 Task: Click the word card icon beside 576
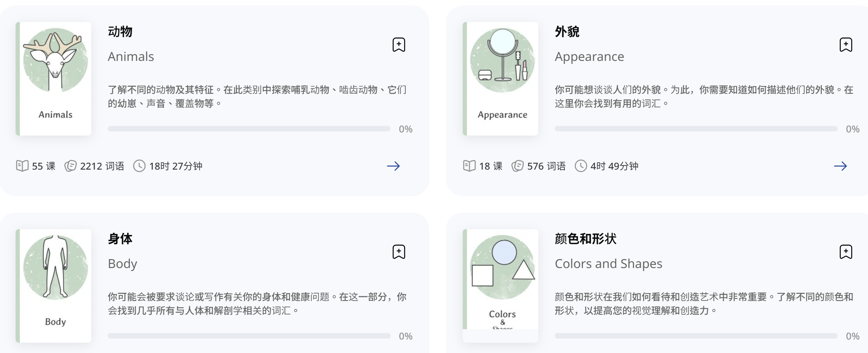pos(517,166)
